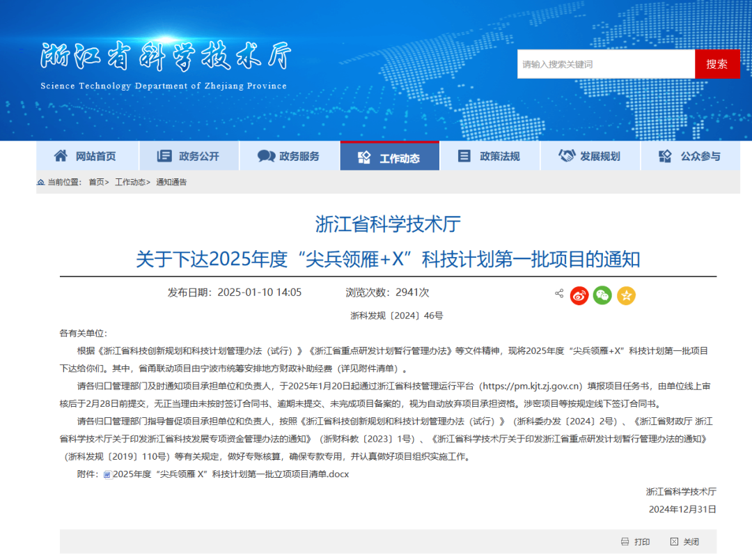Go to the 政务公开 tab
Image resolution: width=752 pixels, height=560 pixels.
click(189, 156)
